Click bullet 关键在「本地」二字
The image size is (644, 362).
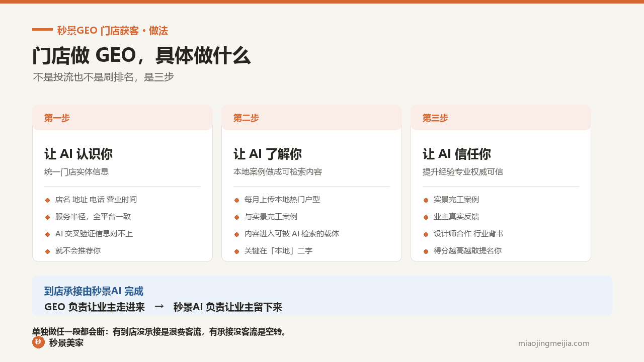click(279, 251)
